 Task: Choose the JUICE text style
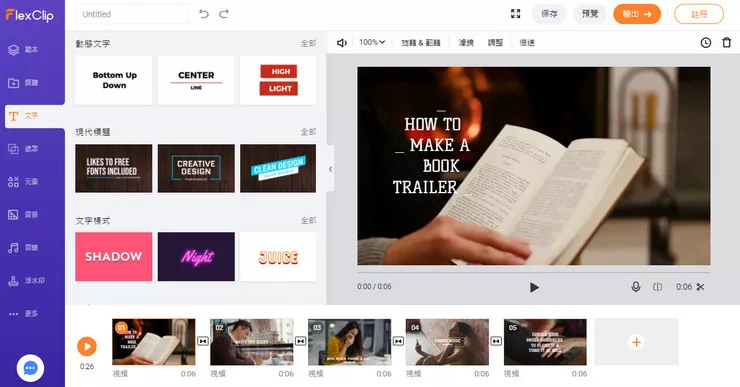point(278,257)
